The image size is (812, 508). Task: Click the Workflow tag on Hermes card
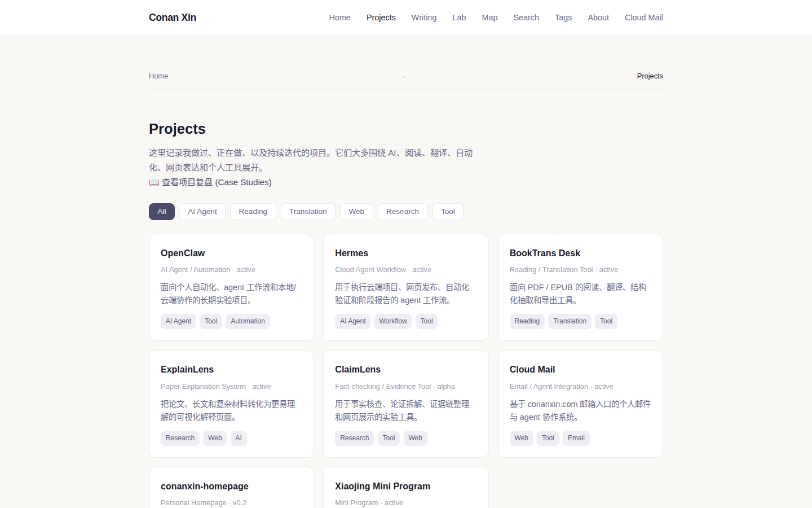pos(393,321)
